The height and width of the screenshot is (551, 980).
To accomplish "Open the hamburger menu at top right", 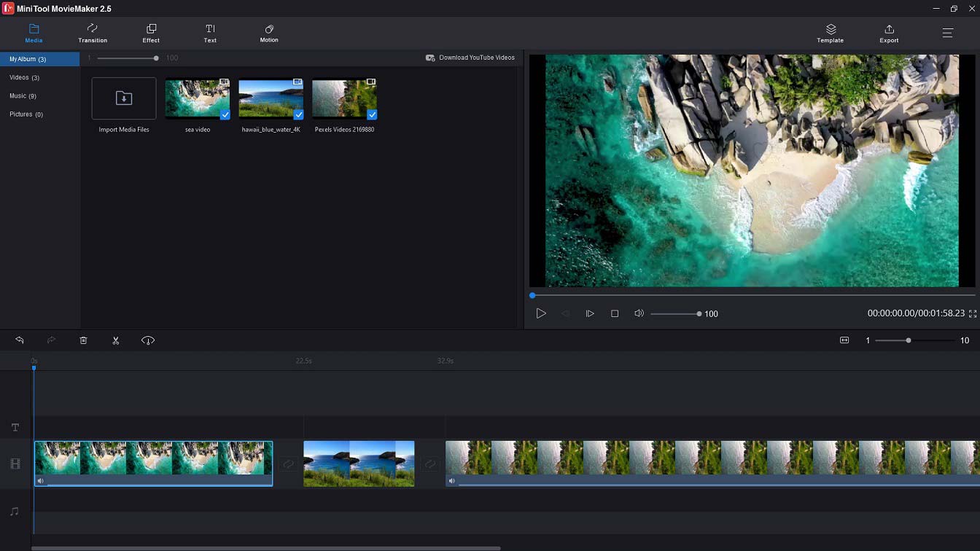I will [947, 33].
